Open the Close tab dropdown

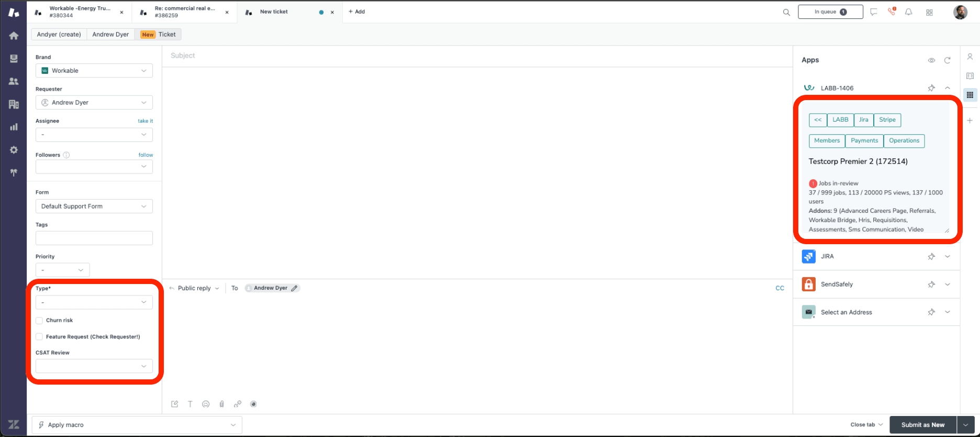[x=867, y=425]
